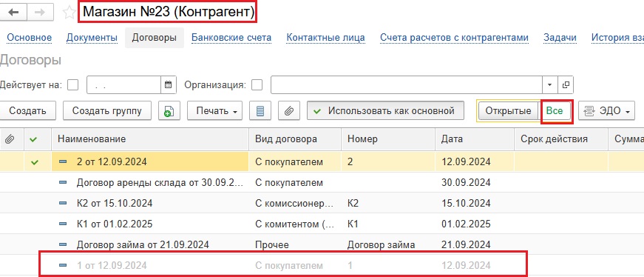The width and height of the screenshot is (644, 277).
Task: Click the Организация input field
Action: tap(406, 84)
